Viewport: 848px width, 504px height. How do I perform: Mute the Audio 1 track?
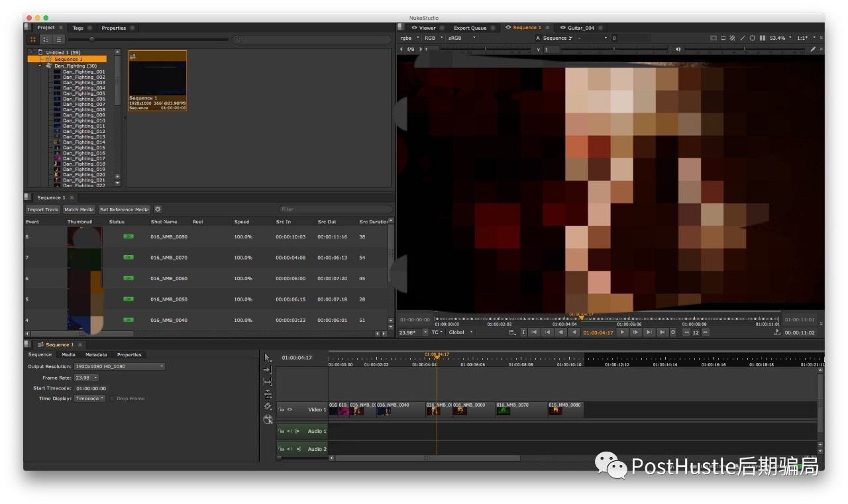coord(290,431)
